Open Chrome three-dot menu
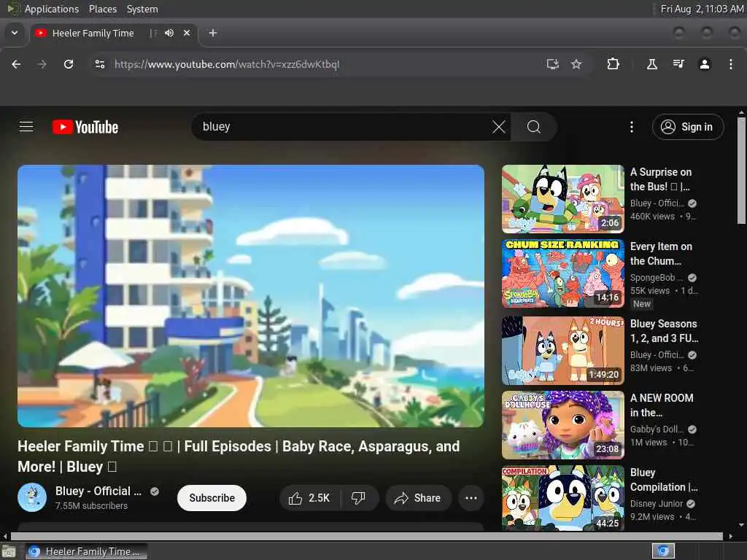 [731, 64]
